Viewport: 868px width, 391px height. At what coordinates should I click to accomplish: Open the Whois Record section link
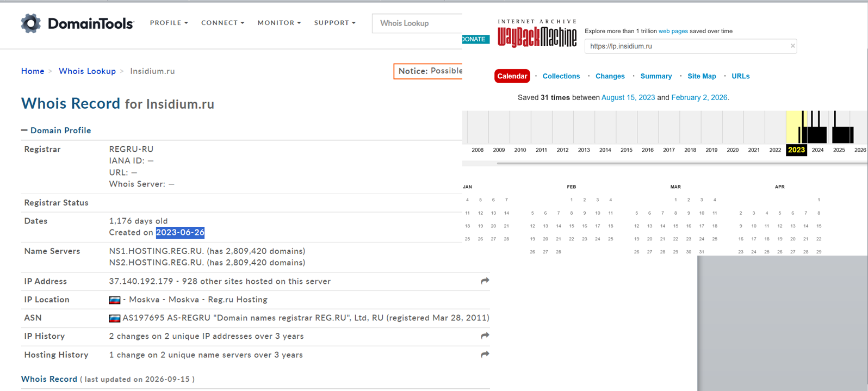49,379
